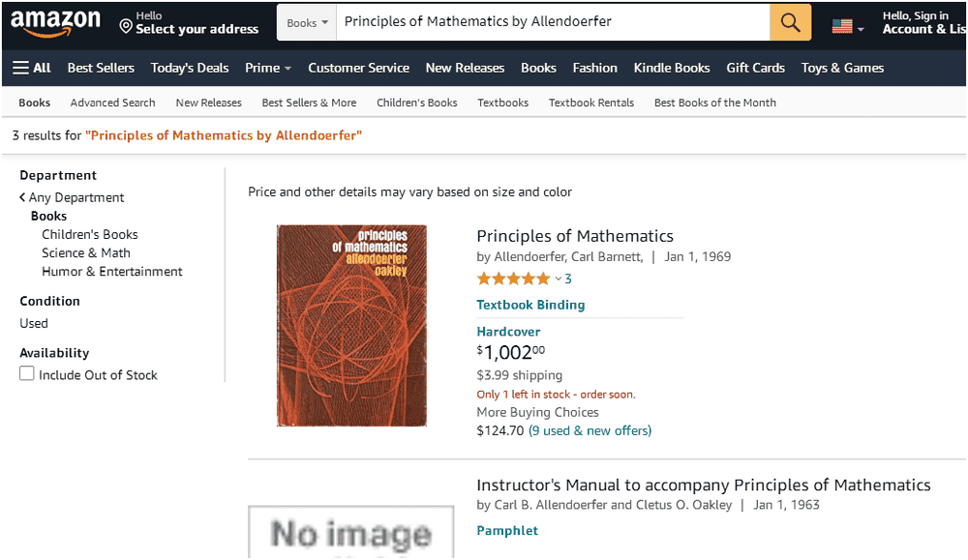This screenshot has width=968, height=560.
Task: Click the location pin address icon
Action: pos(126,23)
